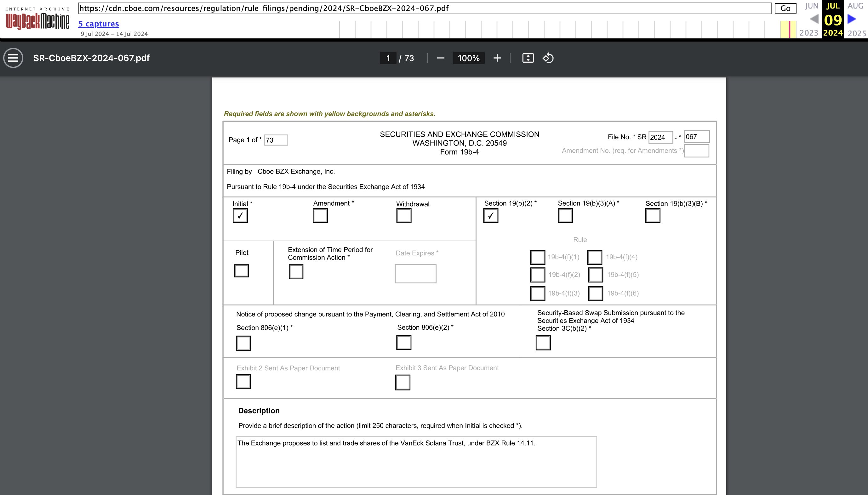Open the PDF sidebar menu icon
The width and height of the screenshot is (868, 495).
click(13, 58)
